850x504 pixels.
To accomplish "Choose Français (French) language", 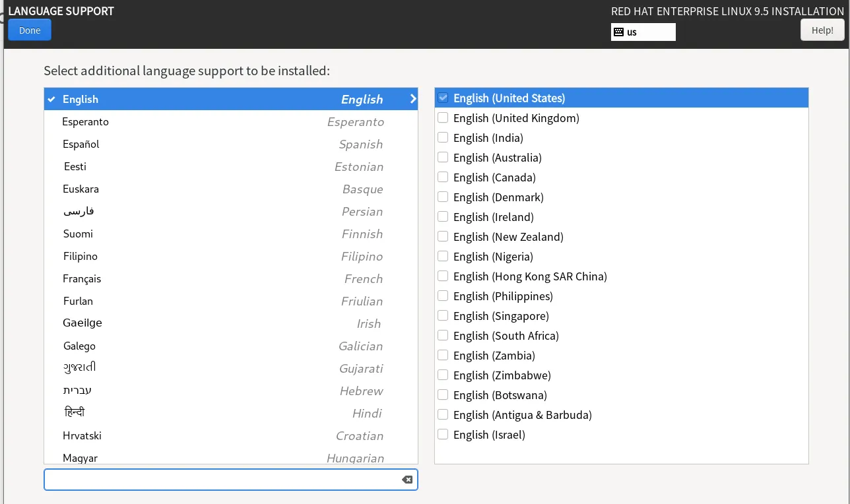I will (231, 278).
